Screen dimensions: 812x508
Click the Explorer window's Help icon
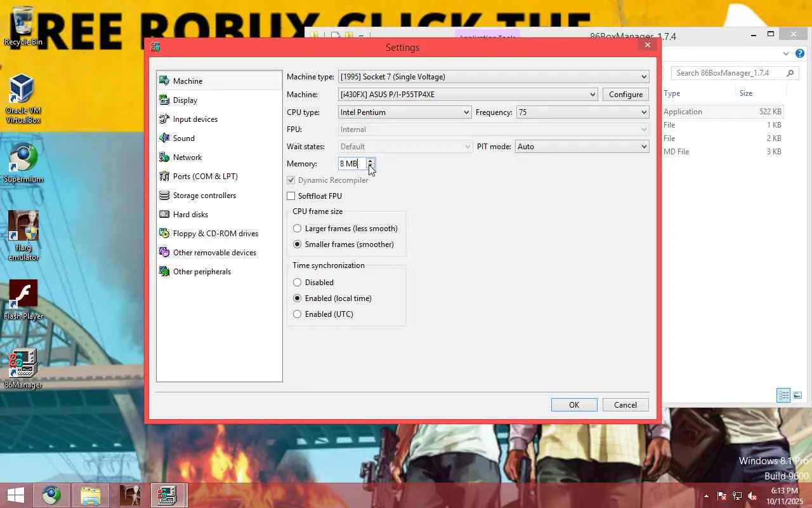pyautogui.click(x=800, y=54)
